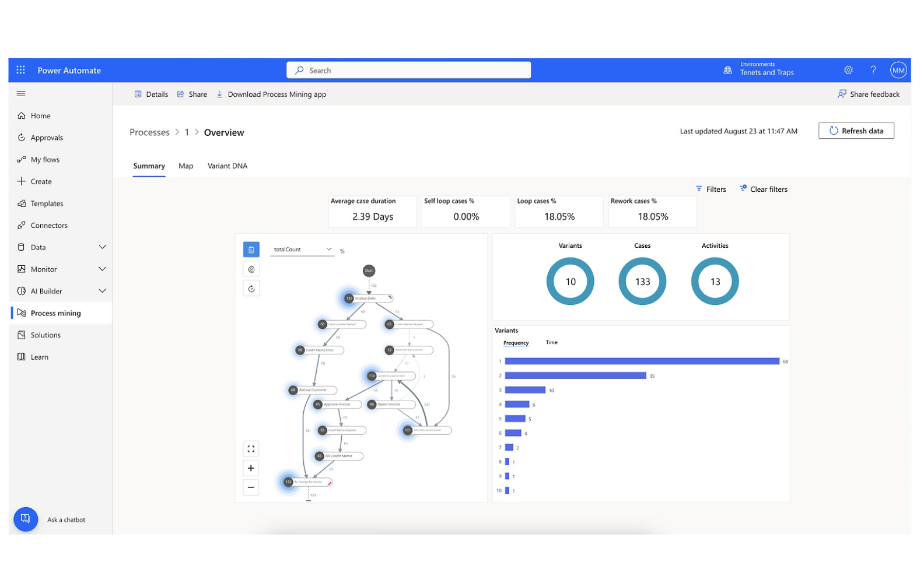Screen dimensions: 924x583
Task: Select variant 1 bar with 68 cases
Action: [642, 361]
